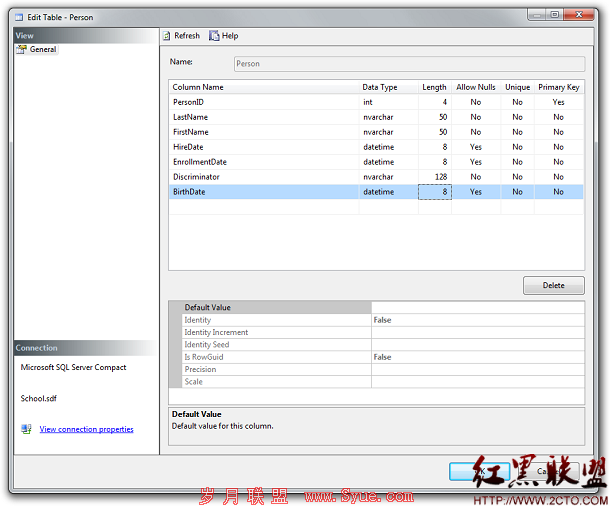The image size is (610, 506).
Task: Open Help from the toolbar icon
Action: click(x=214, y=36)
